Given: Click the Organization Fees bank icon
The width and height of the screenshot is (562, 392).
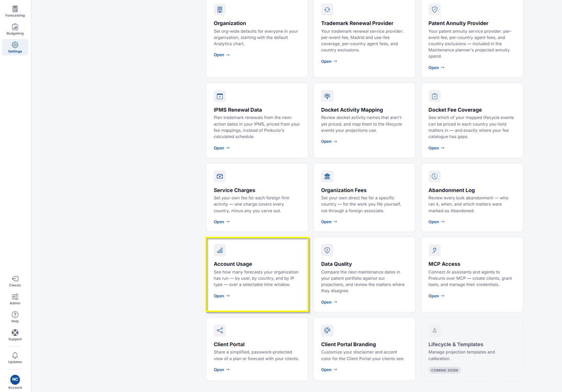Looking at the screenshot, I should (x=327, y=176).
